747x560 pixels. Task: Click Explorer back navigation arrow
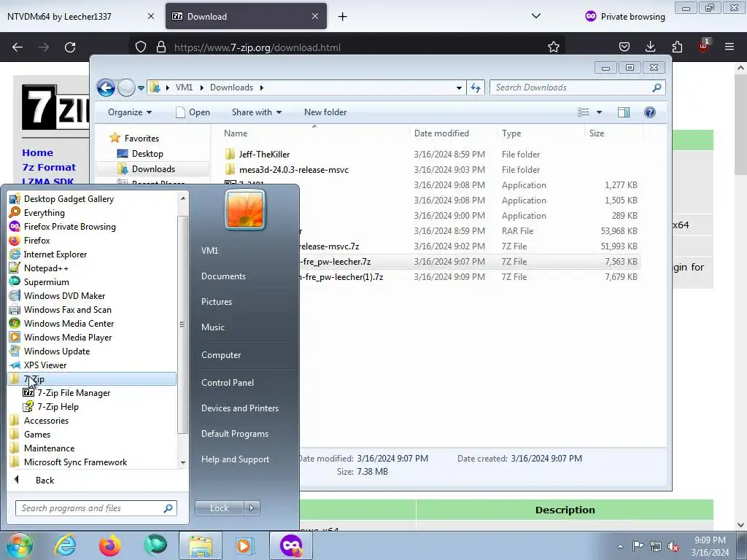click(106, 87)
